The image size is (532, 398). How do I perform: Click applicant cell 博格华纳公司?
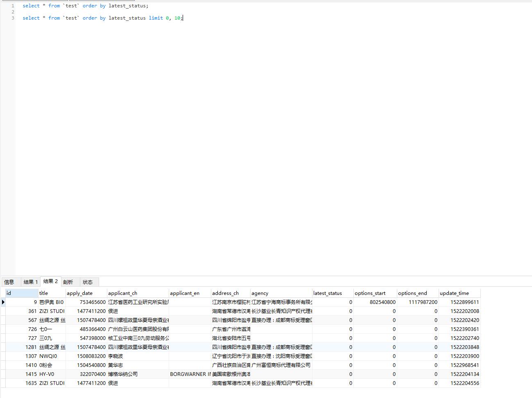138,374
